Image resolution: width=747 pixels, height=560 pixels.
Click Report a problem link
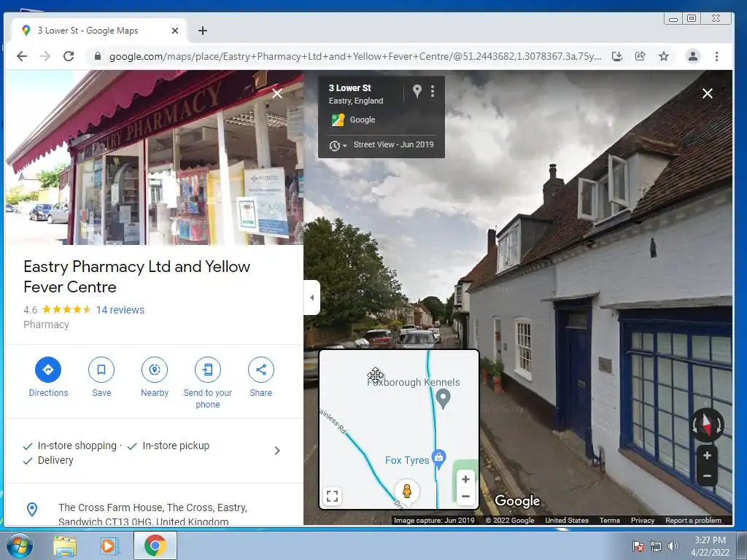[693, 521]
